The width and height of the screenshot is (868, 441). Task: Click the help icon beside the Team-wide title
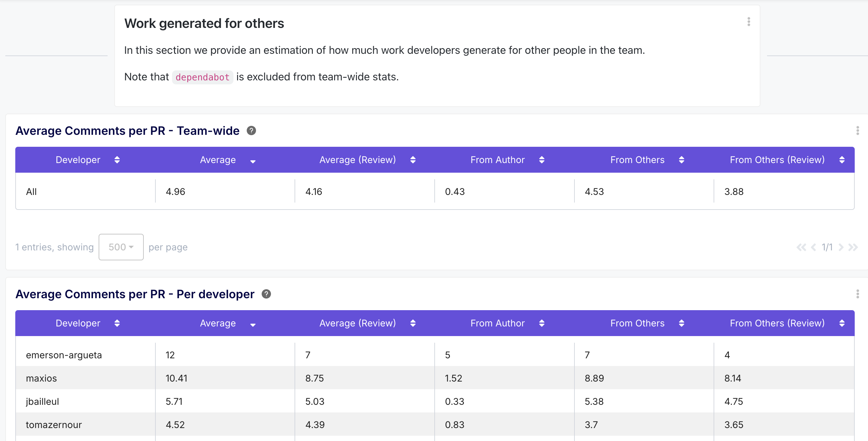tap(251, 131)
